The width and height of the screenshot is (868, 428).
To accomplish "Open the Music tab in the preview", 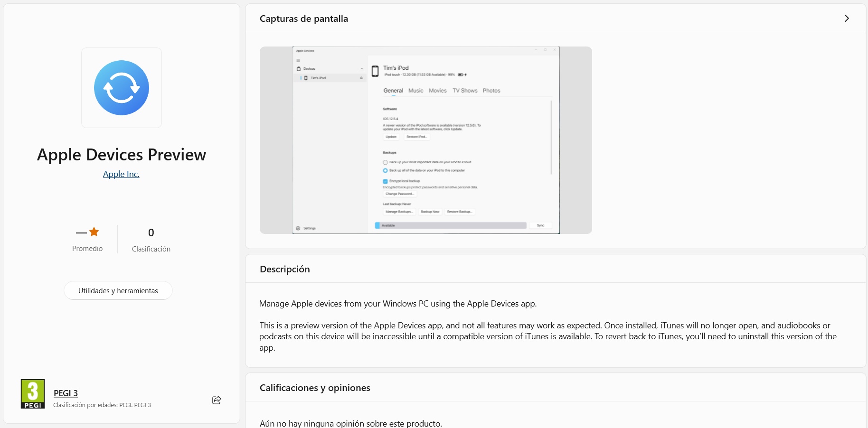I will tap(415, 91).
